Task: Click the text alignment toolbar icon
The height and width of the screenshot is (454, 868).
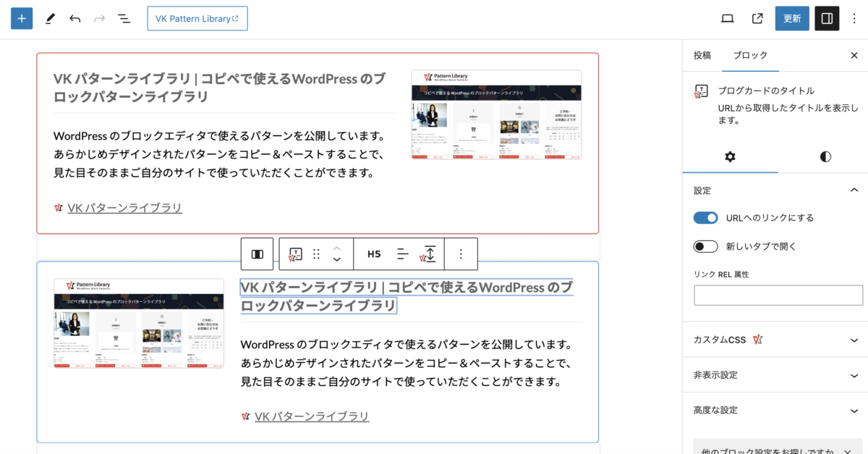Action: tap(403, 254)
